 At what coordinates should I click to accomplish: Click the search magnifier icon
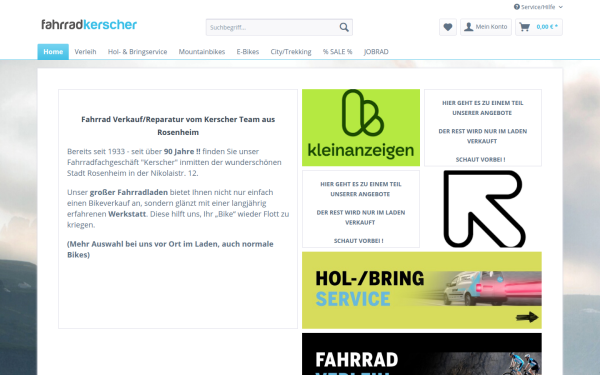point(344,27)
